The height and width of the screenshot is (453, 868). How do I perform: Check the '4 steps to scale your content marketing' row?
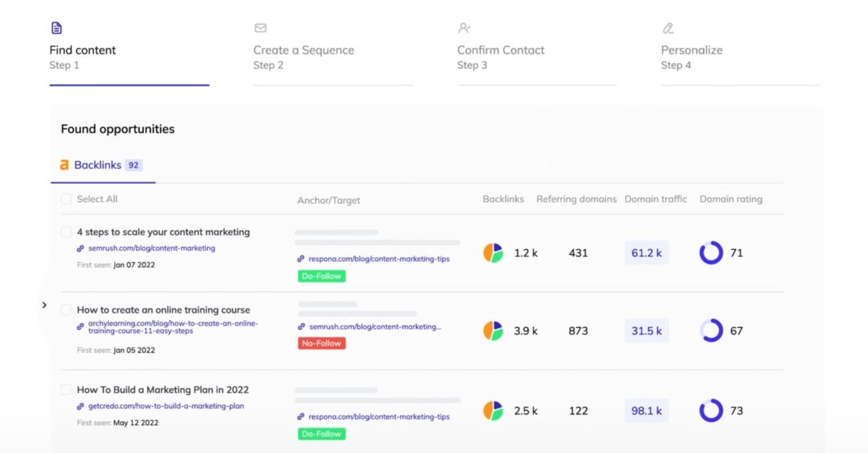(66, 232)
